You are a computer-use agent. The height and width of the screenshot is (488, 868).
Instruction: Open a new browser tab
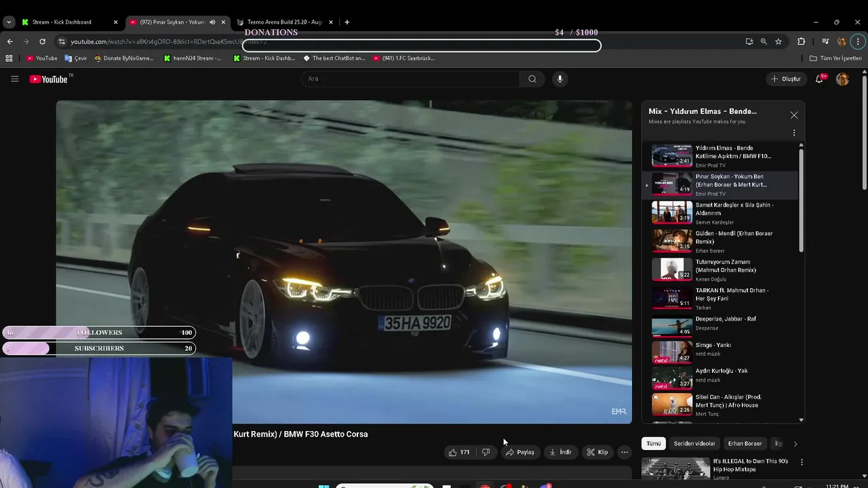(347, 22)
